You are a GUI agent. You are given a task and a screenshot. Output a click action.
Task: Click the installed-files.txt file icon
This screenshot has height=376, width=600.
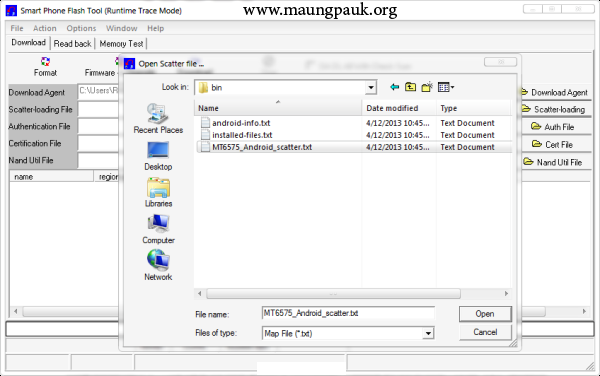click(205, 135)
